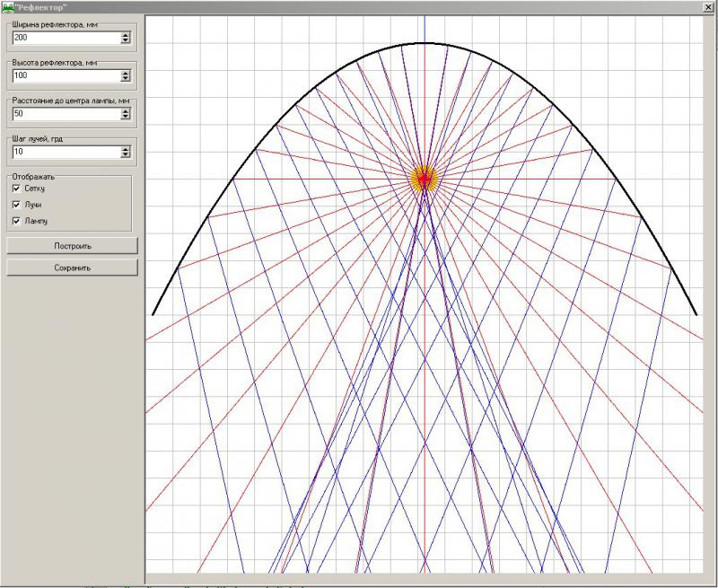This screenshot has height=588, width=718.
Task: Close the Рефлектор window
Action: point(707,6)
